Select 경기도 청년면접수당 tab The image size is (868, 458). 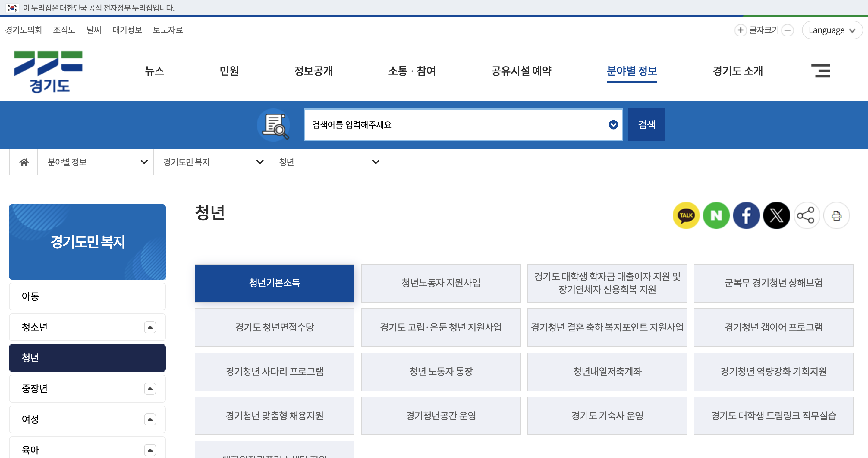pyautogui.click(x=274, y=327)
